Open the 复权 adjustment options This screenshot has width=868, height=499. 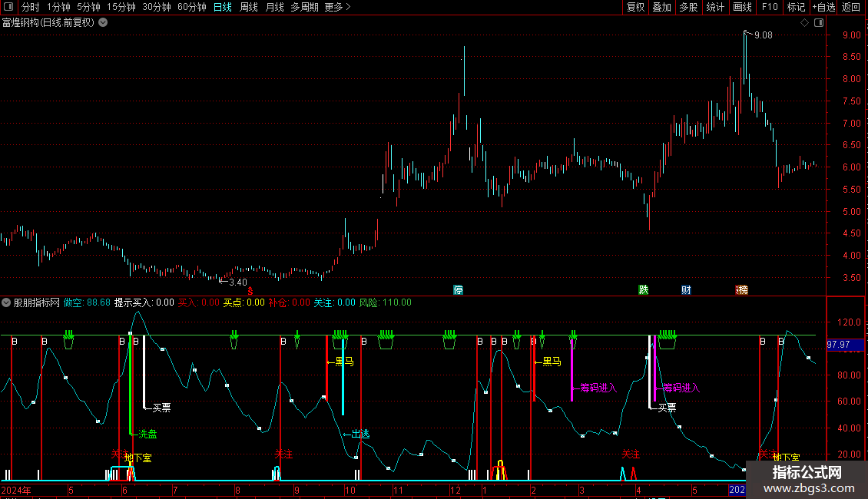point(635,7)
